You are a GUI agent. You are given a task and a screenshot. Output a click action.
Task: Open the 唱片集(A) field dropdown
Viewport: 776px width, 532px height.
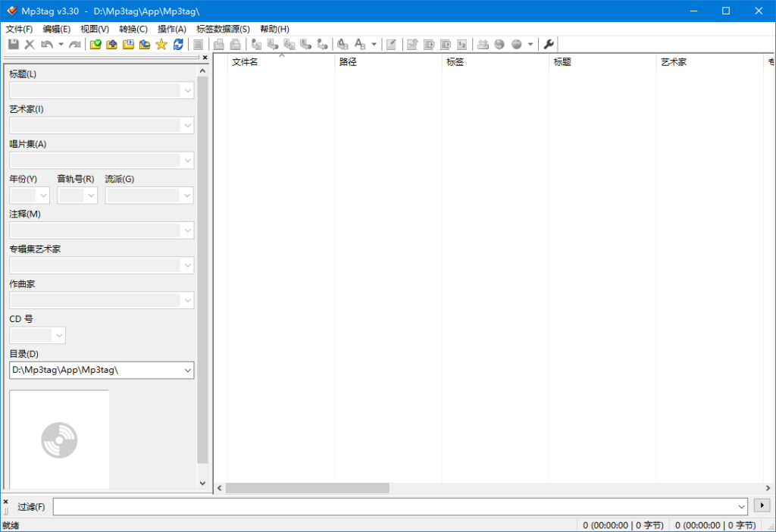click(x=188, y=161)
